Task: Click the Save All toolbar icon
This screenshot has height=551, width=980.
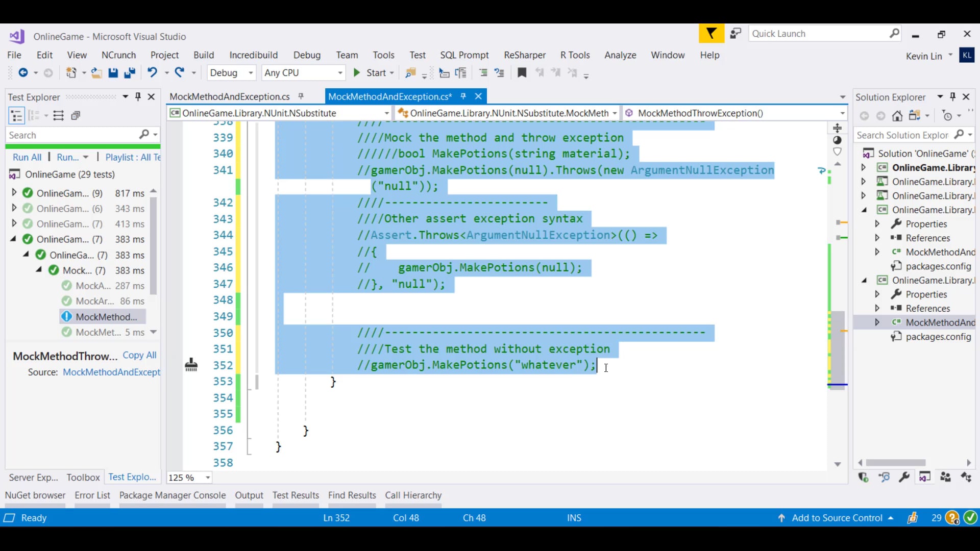Action: coord(130,73)
